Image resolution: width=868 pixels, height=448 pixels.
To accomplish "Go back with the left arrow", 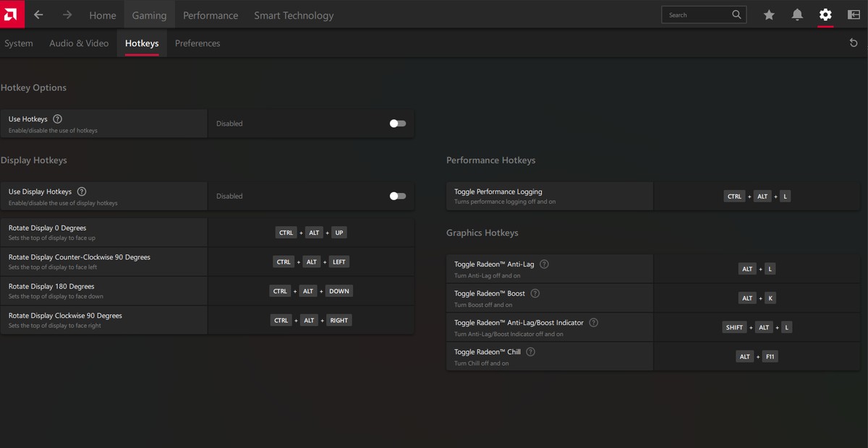I will [x=39, y=15].
